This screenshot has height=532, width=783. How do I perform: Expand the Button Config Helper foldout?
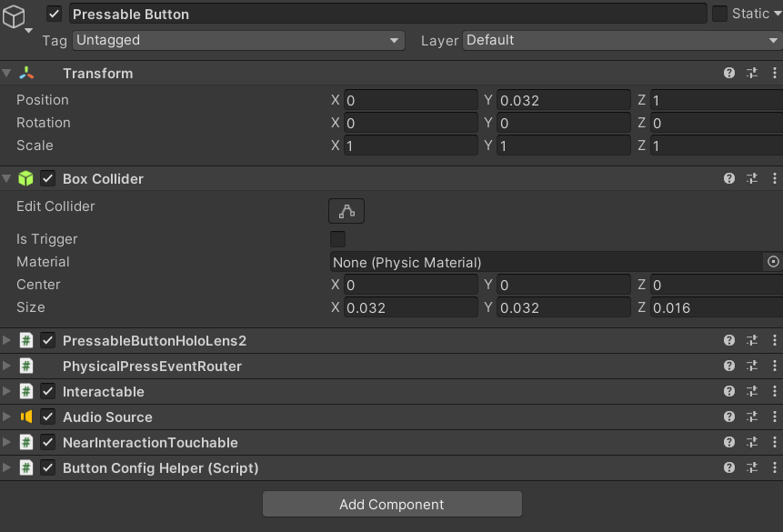click(x=6, y=467)
